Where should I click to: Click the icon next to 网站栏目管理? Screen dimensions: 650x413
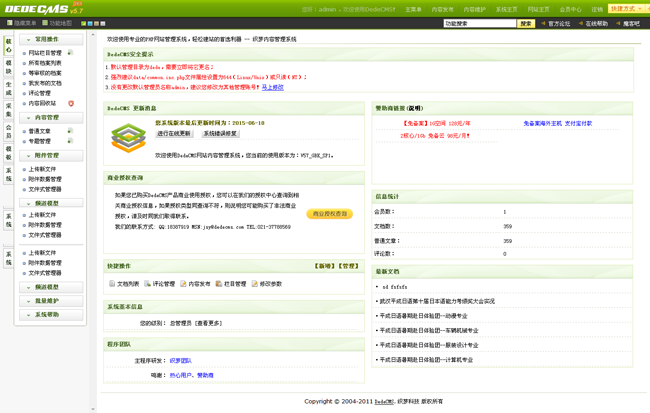70,53
